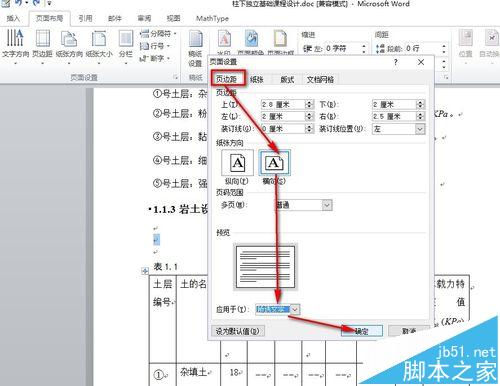Open the 引用 ribbon tab
This screenshot has width=500, height=386.
(x=85, y=18)
